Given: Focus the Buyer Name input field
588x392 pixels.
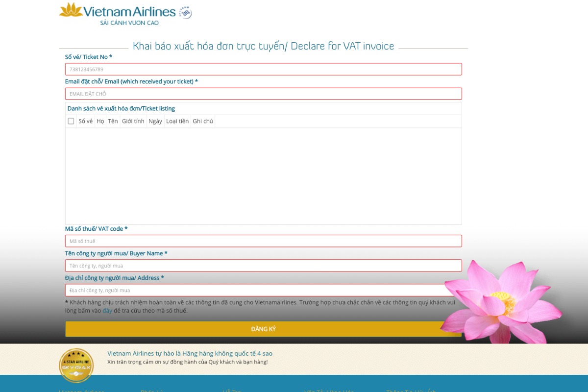Looking at the screenshot, I should [264, 266].
